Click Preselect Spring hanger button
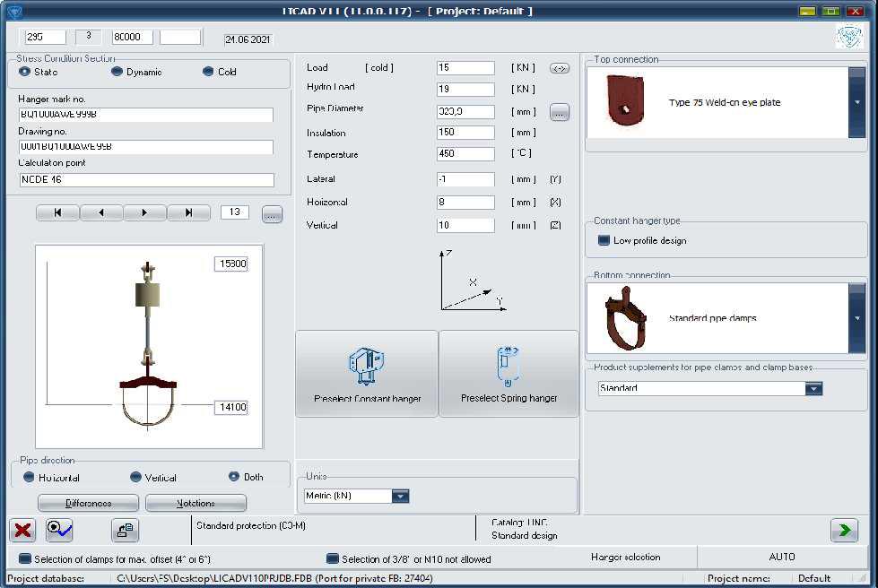The height and width of the screenshot is (588, 878). pyautogui.click(x=509, y=374)
